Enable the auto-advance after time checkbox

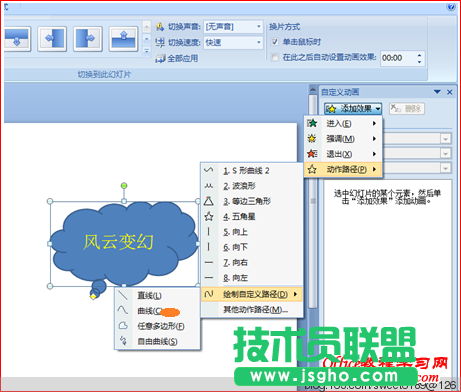click(275, 58)
